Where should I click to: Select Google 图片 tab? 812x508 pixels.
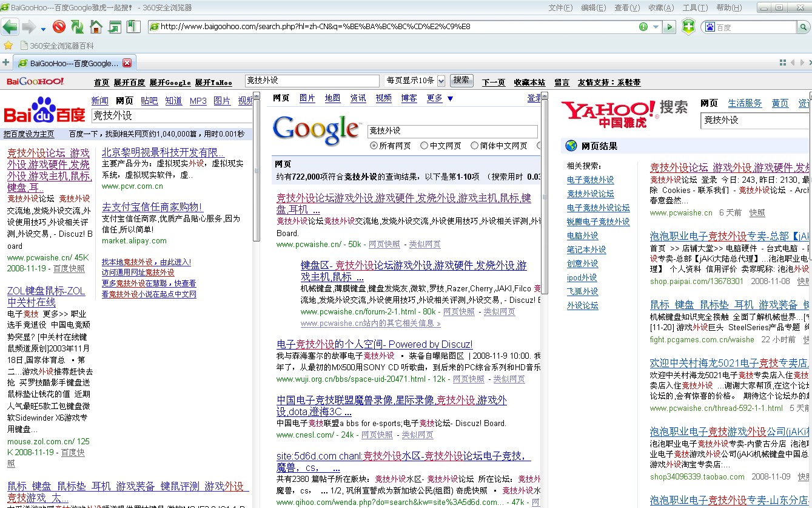(x=307, y=98)
